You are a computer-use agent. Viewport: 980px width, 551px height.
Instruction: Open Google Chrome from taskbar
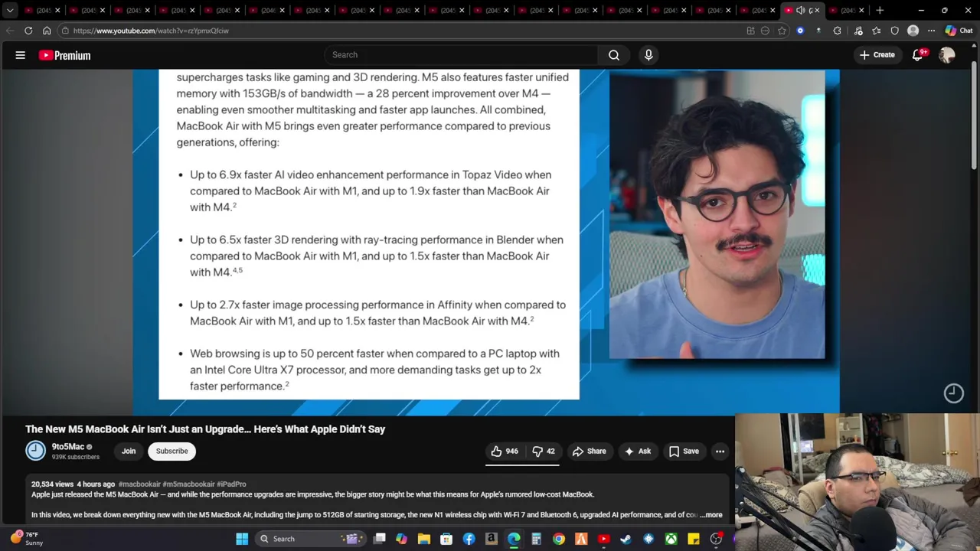(x=559, y=539)
